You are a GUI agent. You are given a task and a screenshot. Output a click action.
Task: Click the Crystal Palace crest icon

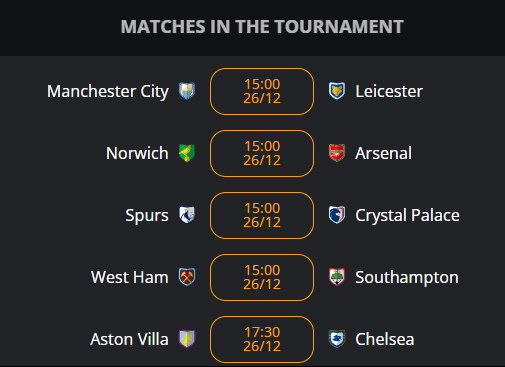(337, 215)
